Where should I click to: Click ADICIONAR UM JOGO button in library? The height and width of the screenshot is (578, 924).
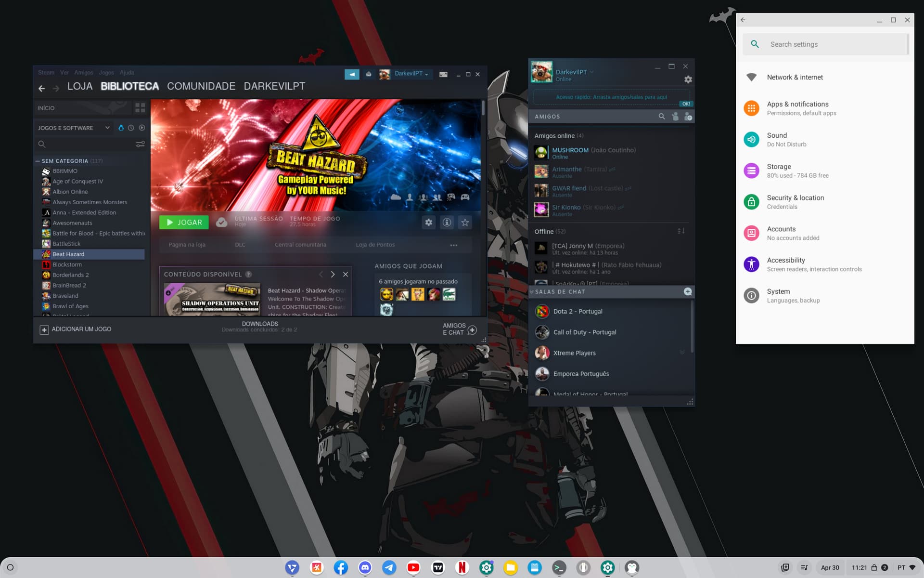point(75,329)
